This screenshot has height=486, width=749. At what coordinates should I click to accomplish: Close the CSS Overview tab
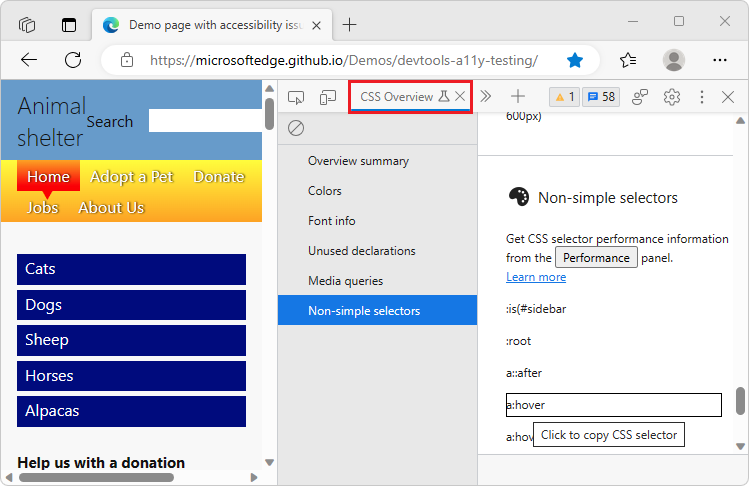coord(460,97)
